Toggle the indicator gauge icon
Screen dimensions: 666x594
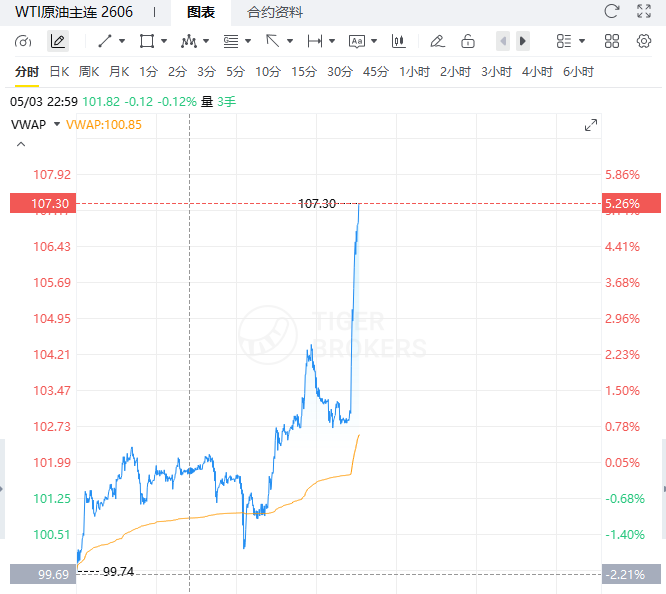click(23, 41)
